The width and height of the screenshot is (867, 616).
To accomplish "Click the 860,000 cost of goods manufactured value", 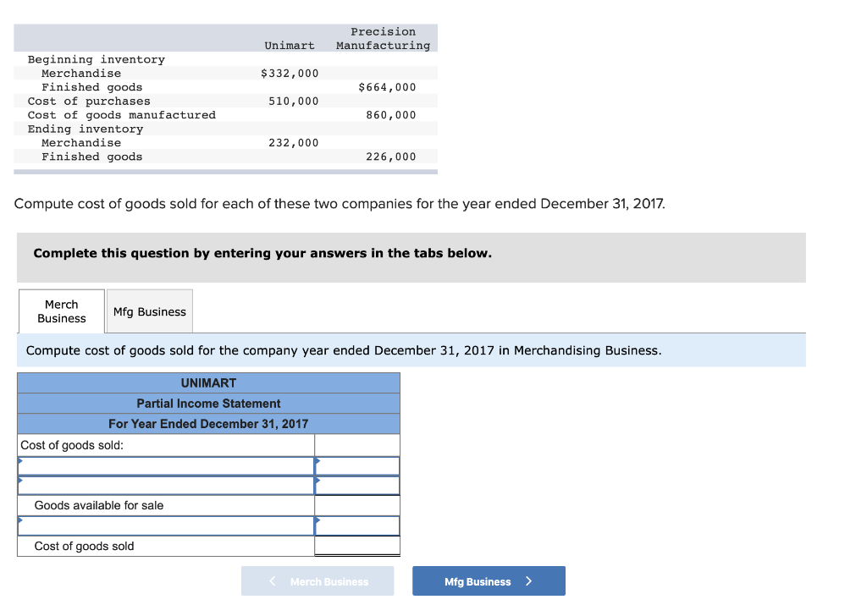I will click(391, 115).
